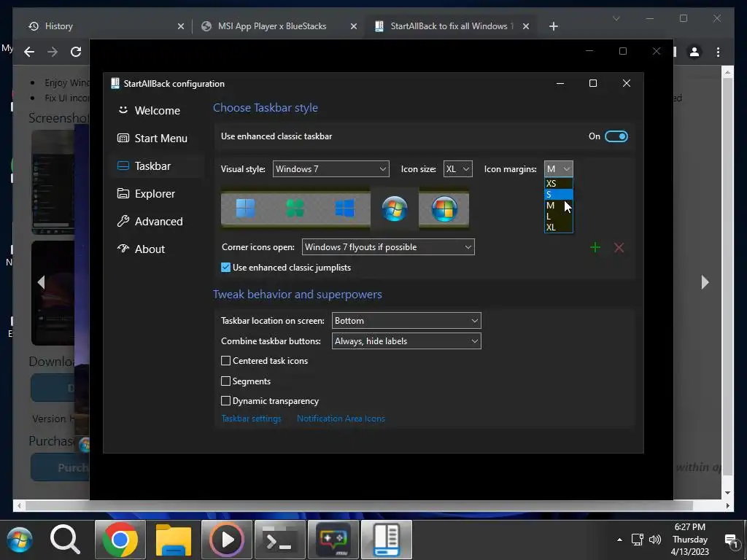The height and width of the screenshot is (560, 747).
Task: Open the notification center icon
Action: click(x=731, y=540)
